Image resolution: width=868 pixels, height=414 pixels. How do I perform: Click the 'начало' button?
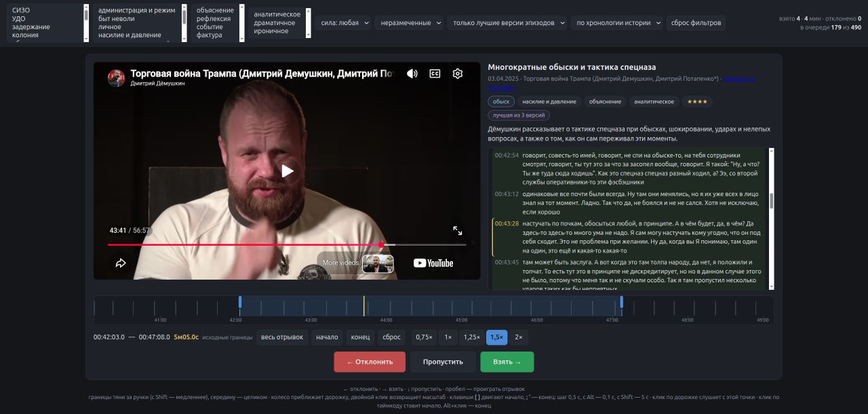point(327,337)
